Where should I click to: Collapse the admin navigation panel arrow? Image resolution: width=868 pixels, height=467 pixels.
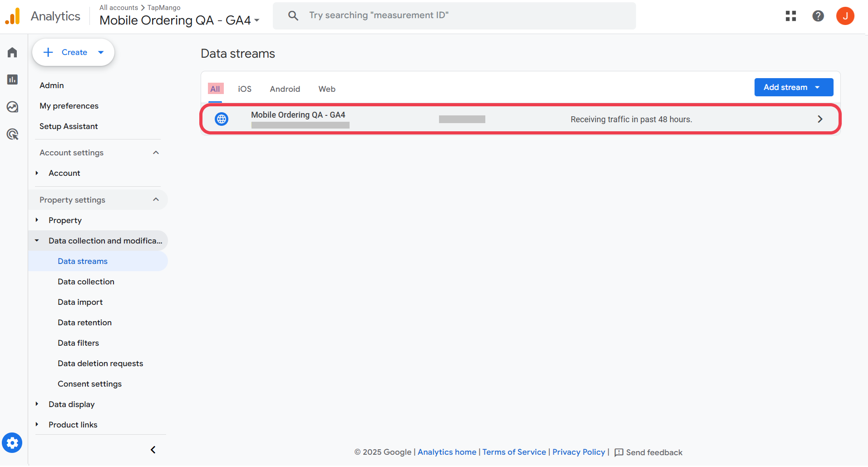coord(153,450)
